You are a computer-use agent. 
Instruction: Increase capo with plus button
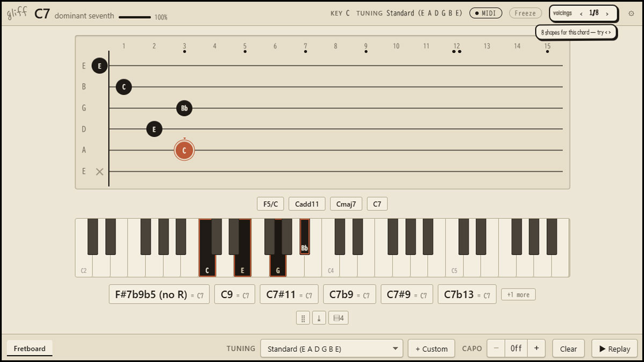(x=536, y=348)
